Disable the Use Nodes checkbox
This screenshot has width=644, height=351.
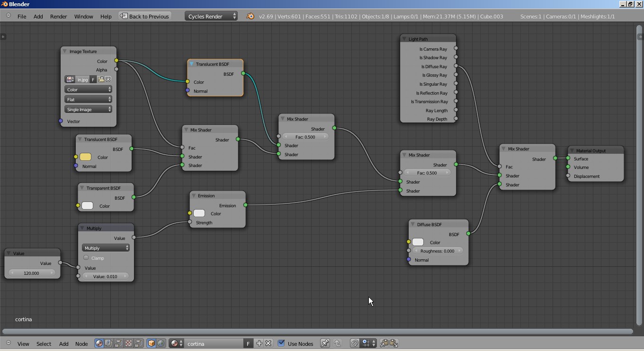point(281,343)
